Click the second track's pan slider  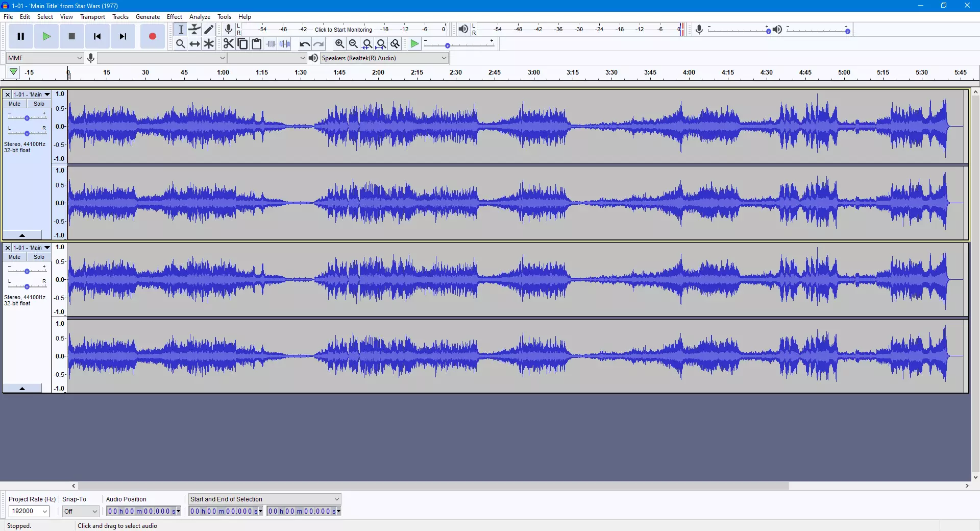coord(27,286)
